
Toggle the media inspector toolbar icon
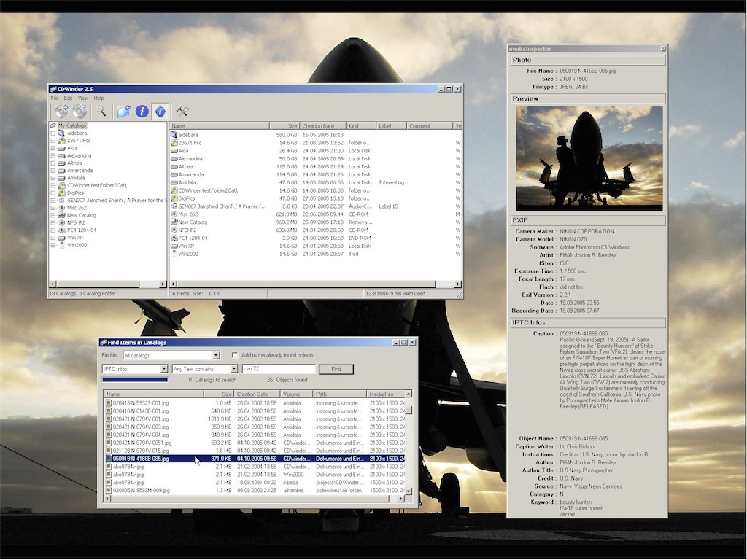[160, 111]
